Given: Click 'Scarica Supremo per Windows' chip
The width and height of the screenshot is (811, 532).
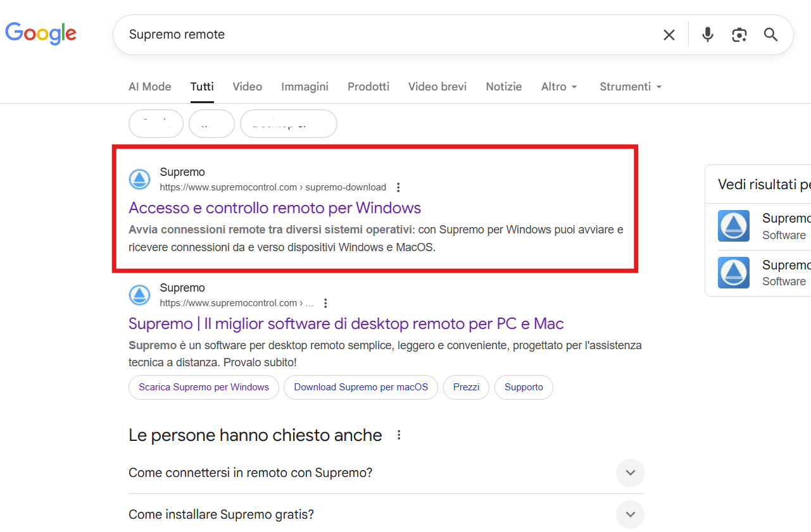Looking at the screenshot, I should pyautogui.click(x=204, y=387).
